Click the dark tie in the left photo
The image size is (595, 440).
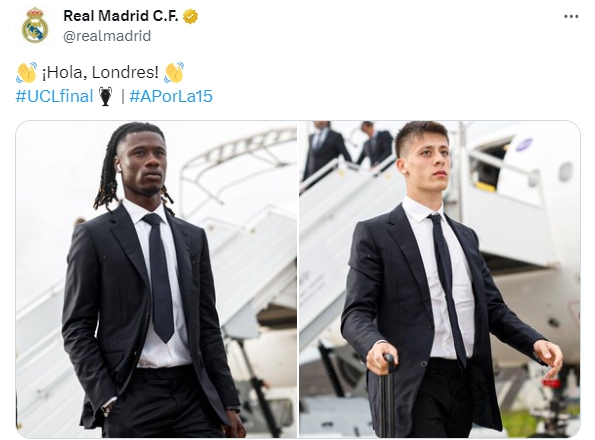[160, 277]
